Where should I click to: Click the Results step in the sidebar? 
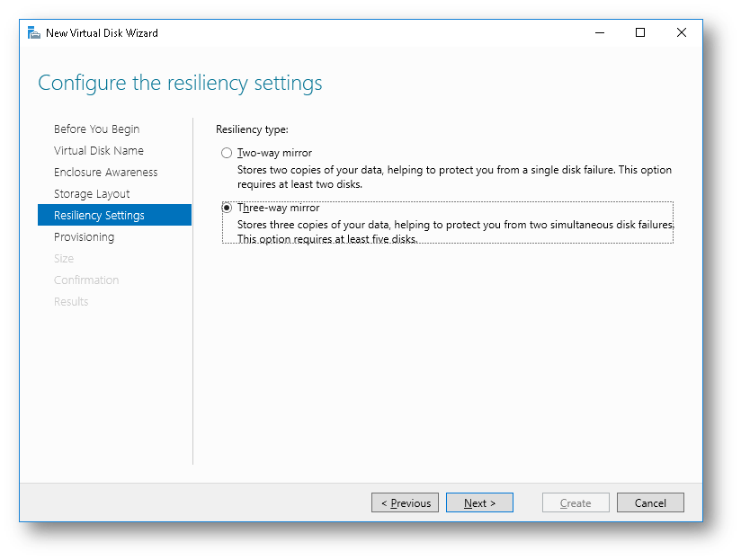pos(71,301)
